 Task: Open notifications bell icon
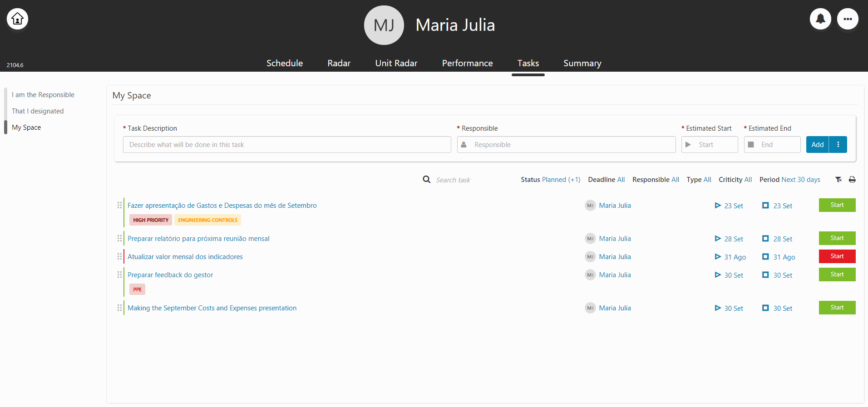pos(820,19)
